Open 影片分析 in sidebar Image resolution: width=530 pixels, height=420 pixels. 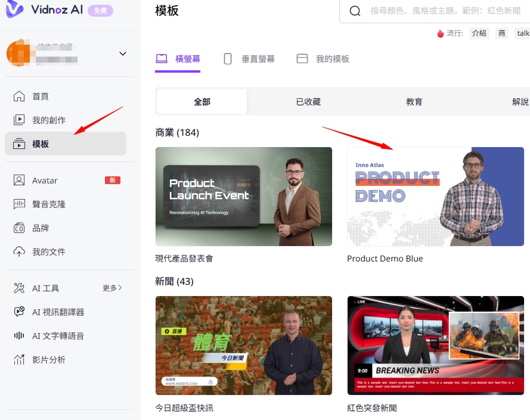66,359
